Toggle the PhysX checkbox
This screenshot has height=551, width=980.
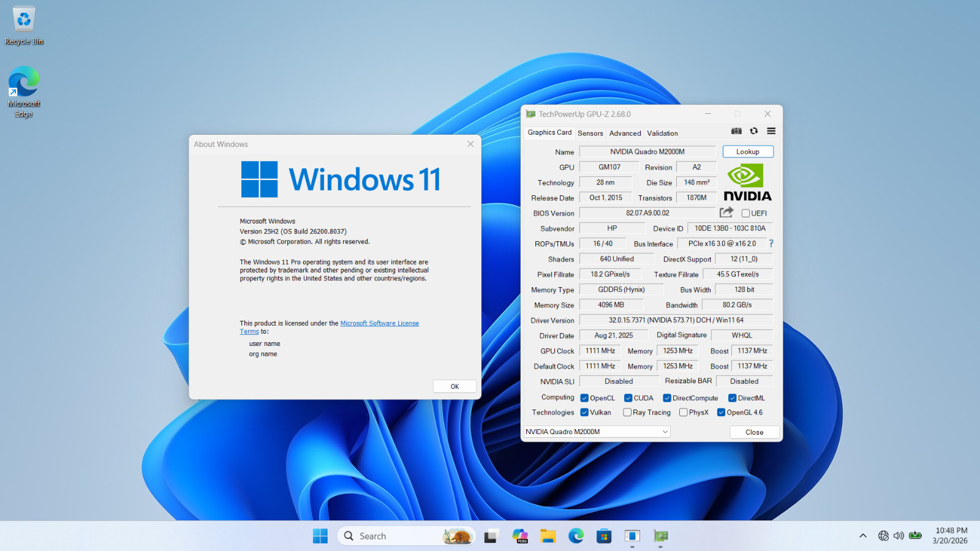(684, 413)
